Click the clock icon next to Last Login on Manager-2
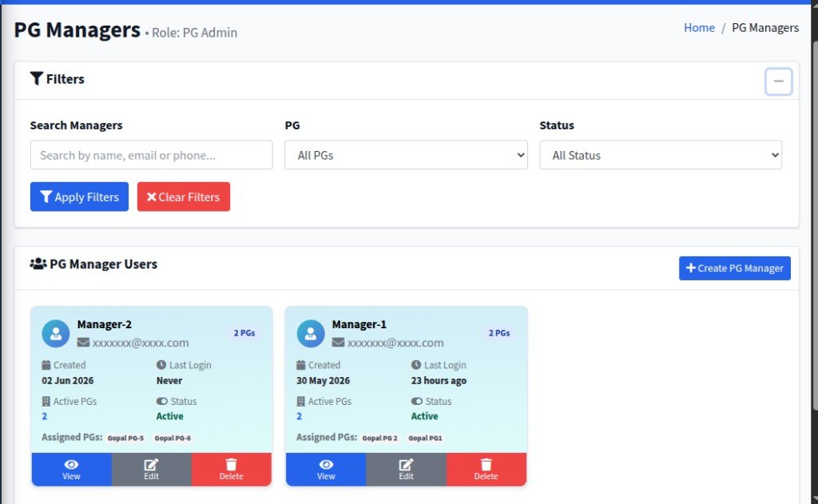 pyautogui.click(x=161, y=365)
